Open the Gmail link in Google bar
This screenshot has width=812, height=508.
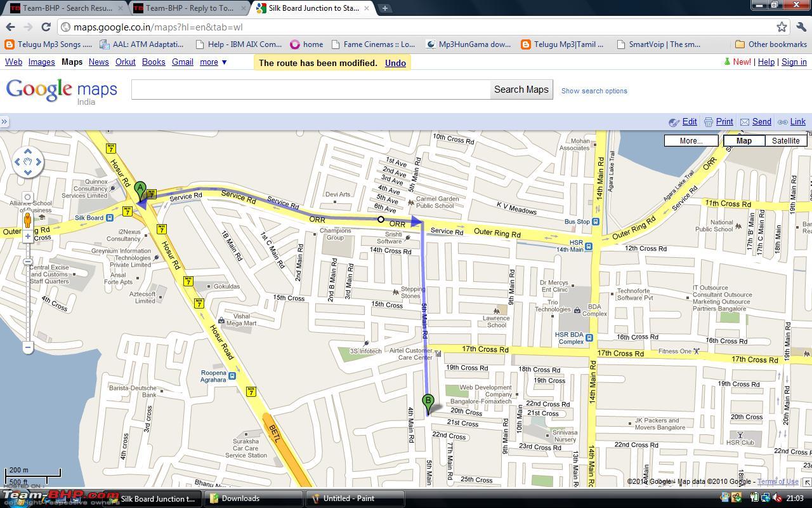(x=183, y=62)
